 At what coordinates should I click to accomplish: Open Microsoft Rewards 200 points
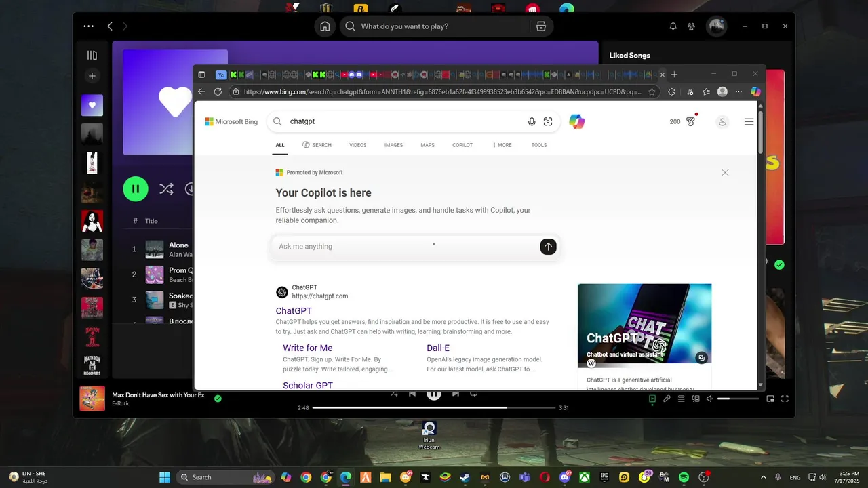click(682, 122)
